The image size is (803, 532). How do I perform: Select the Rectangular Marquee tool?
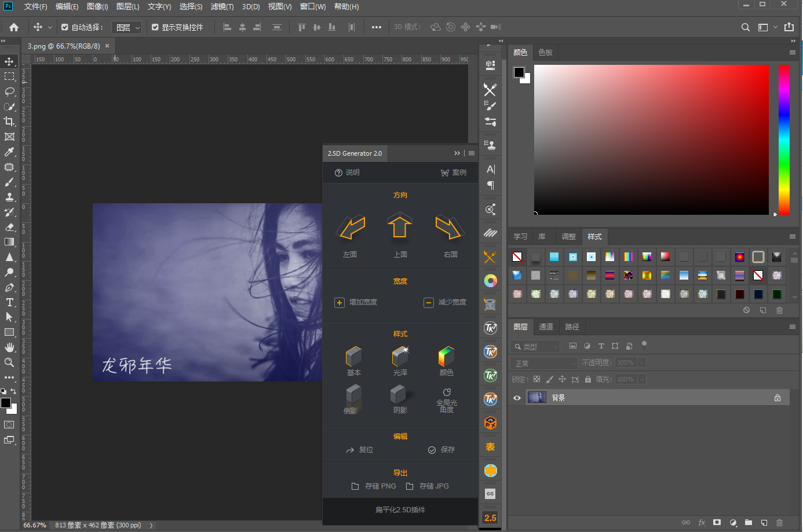(9, 76)
